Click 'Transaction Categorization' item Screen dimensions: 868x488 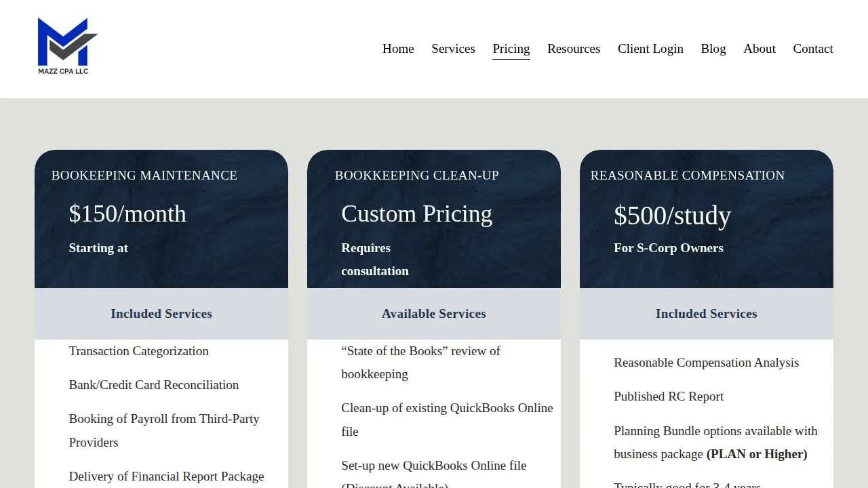(139, 351)
